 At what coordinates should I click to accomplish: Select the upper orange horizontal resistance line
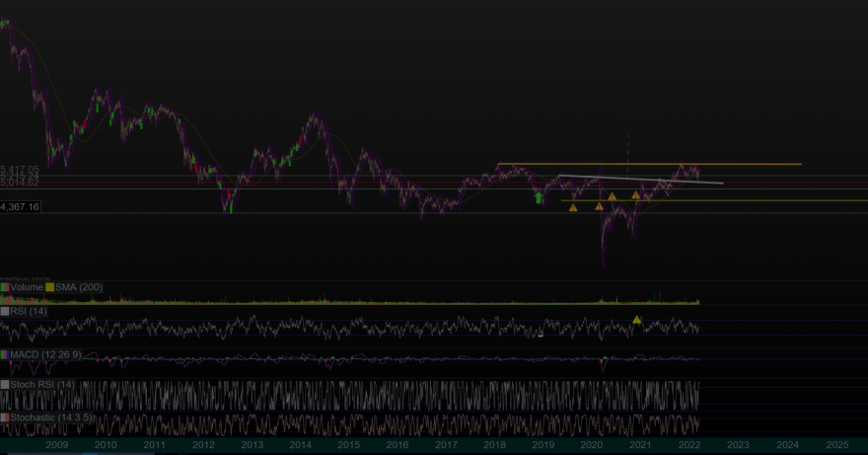[649, 164]
